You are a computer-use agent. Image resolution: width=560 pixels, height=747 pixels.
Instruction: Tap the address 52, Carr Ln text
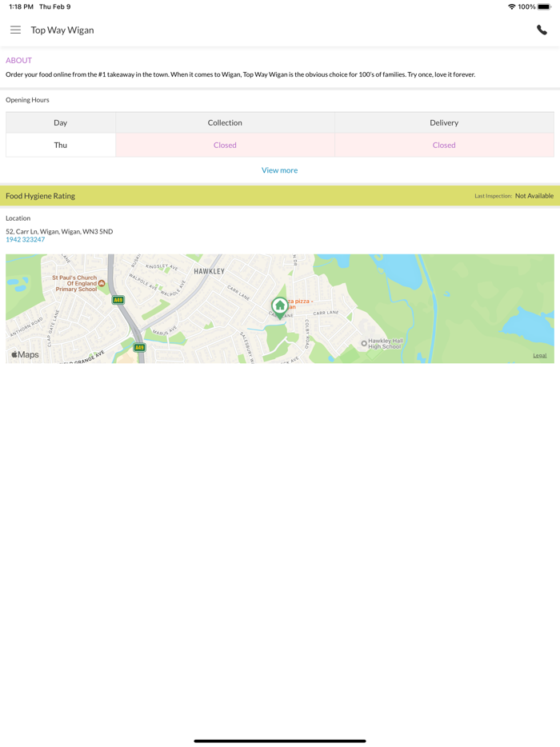pyautogui.click(x=59, y=231)
